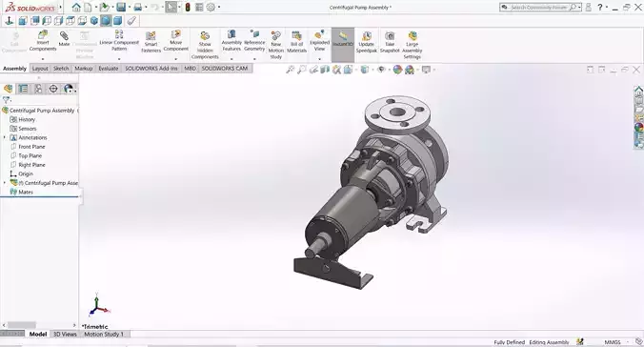
Task: Click the Open document folder icon
Action: pyautogui.click(x=105, y=7)
